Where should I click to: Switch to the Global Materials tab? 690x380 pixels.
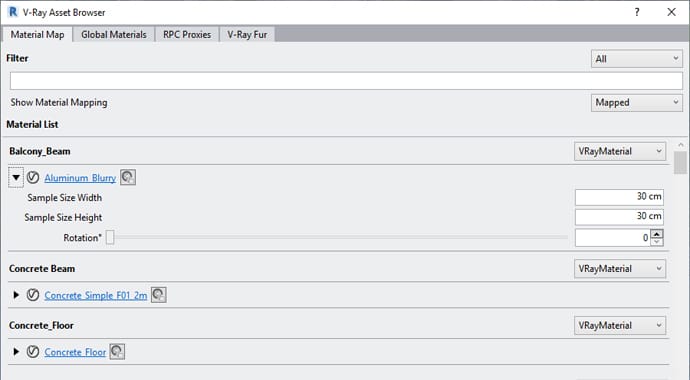coord(114,34)
